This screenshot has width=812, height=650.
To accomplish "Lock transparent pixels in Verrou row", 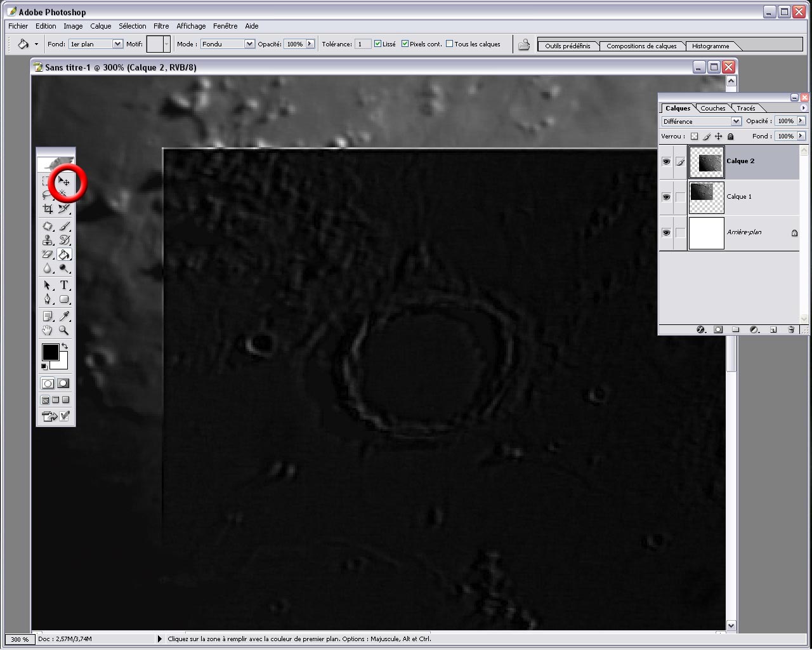I will (x=694, y=136).
